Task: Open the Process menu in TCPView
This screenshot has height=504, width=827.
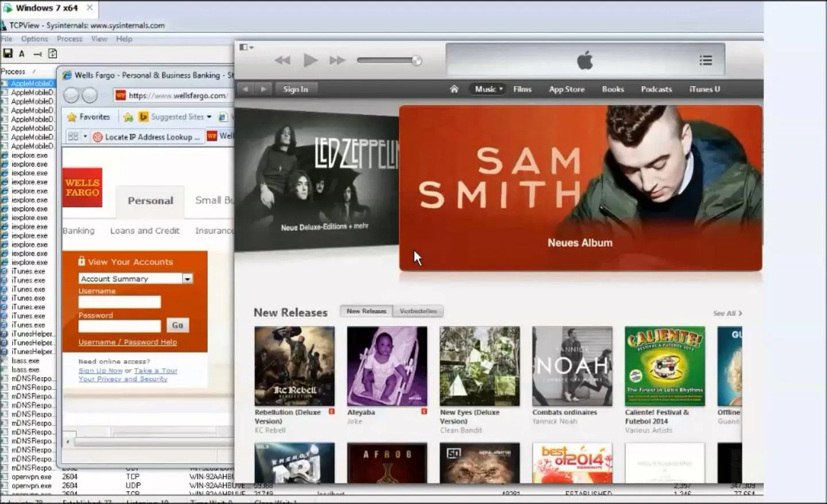Action: [69, 38]
